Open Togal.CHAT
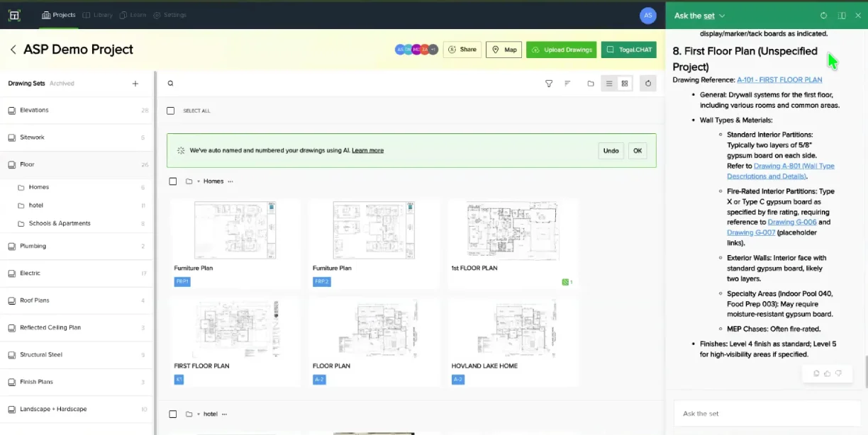This screenshot has height=435, width=868. [628, 50]
